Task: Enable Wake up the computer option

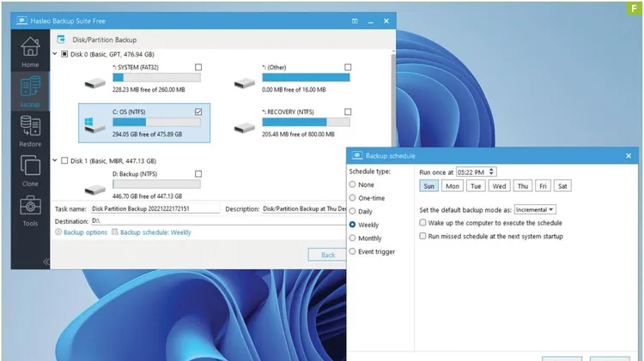Action: [x=422, y=222]
